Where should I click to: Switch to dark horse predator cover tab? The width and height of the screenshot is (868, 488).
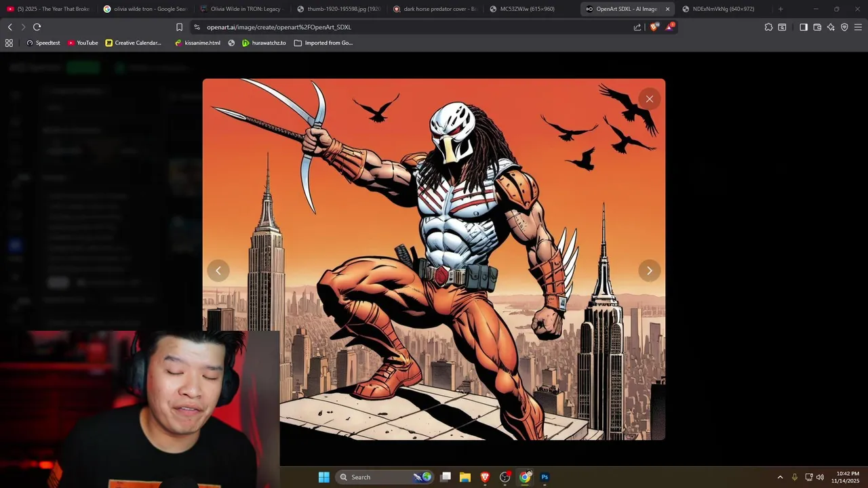[435, 9]
